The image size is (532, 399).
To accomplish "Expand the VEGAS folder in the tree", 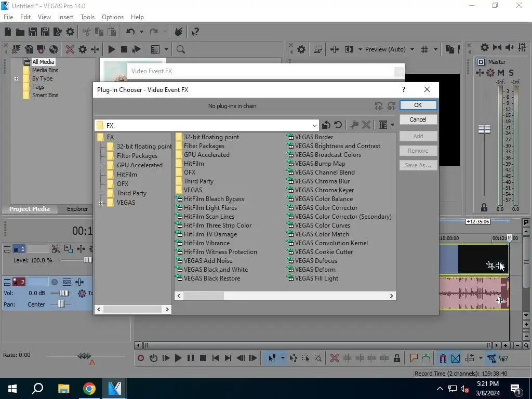I will 100,203.
